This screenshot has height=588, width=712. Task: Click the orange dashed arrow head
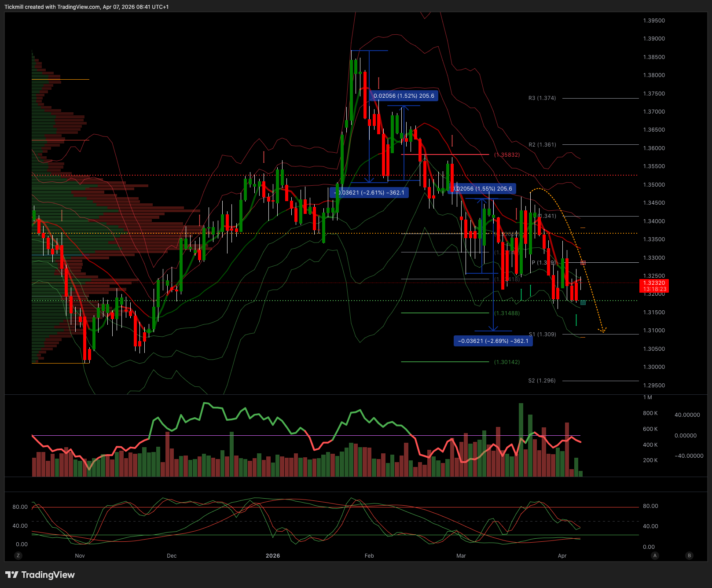point(602,330)
